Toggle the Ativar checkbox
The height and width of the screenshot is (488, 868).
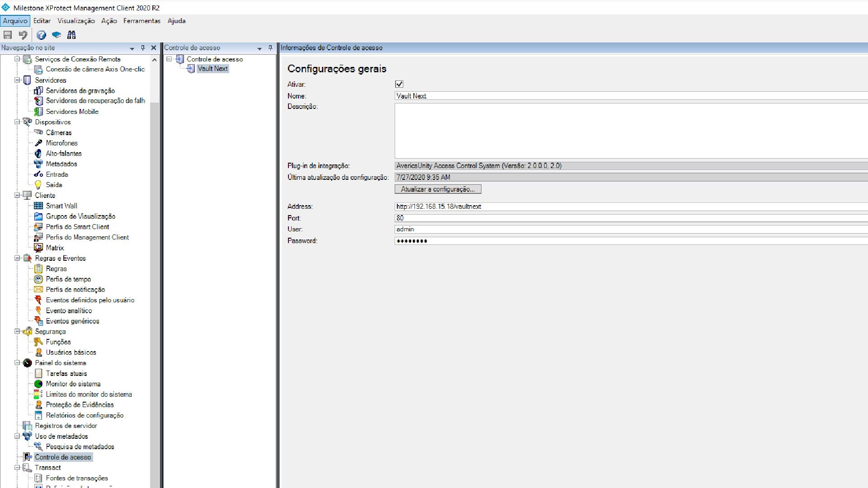[x=399, y=84]
